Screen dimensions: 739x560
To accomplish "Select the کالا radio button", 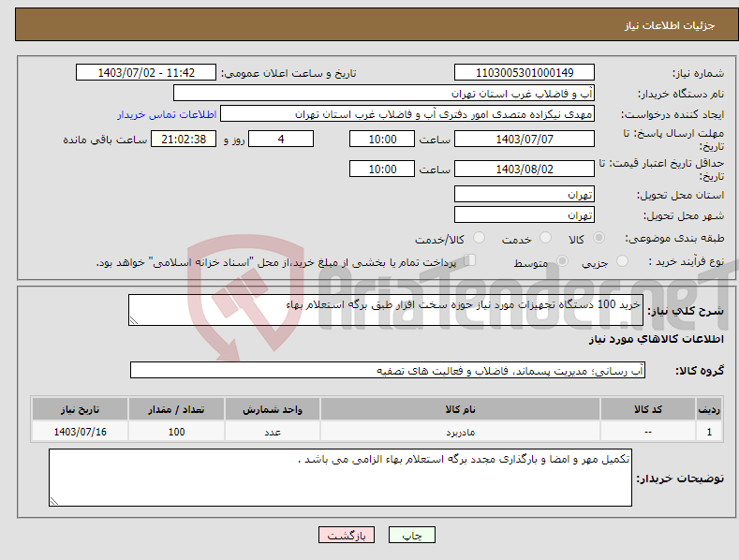I will click(x=599, y=238).
